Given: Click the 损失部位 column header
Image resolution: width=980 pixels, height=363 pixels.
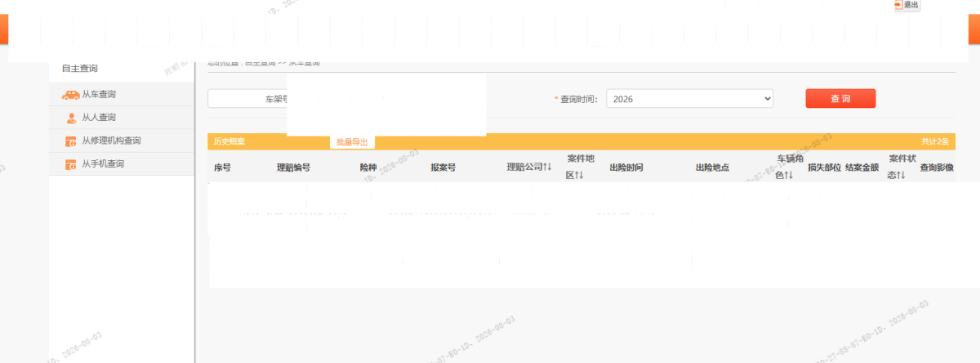Looking at the screenshot, I should tap(824, 168).
